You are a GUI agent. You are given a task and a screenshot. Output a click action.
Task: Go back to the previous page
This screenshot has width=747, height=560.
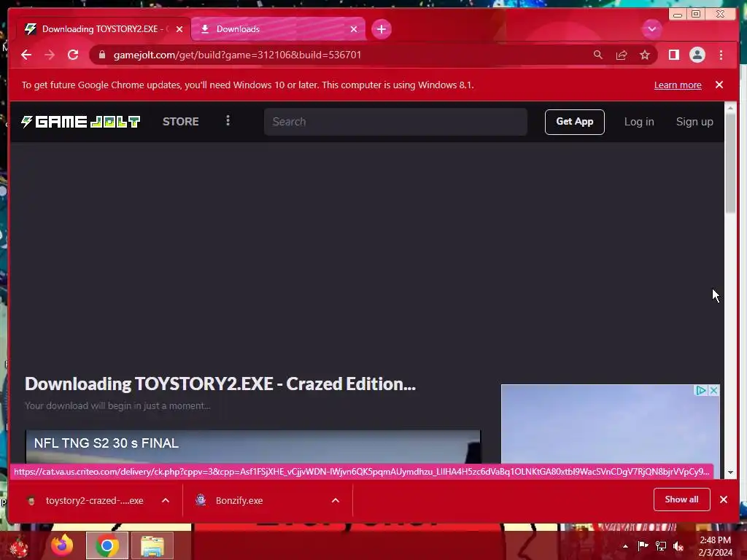(26, 55)
